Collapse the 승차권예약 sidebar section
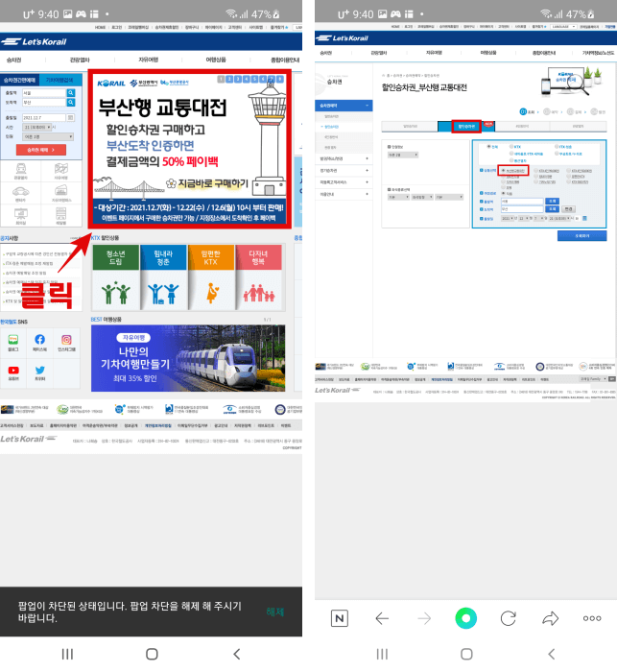This screenshot has height=672, width=617. coord(344,106)
